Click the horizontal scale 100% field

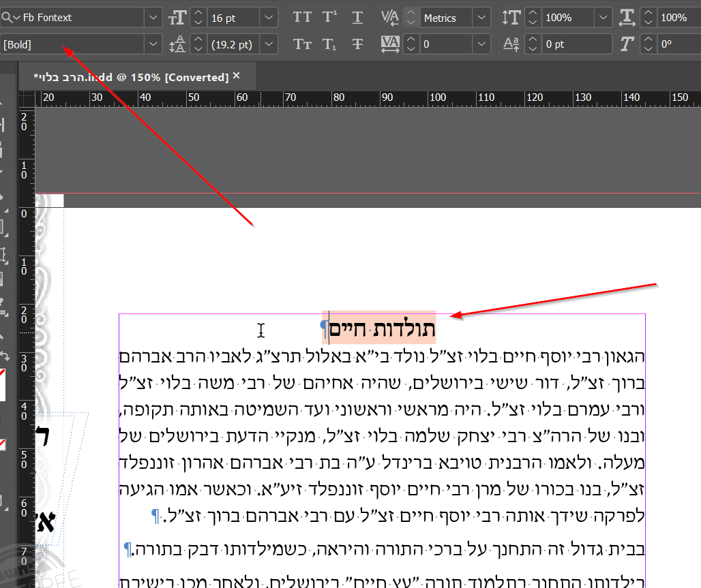point(679,18)
